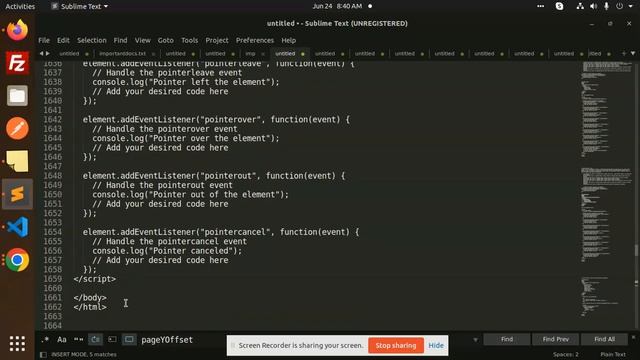Click the volume icon in top bar
The image size is (640, 360).
pyautogui.click(x=593, y=6)
